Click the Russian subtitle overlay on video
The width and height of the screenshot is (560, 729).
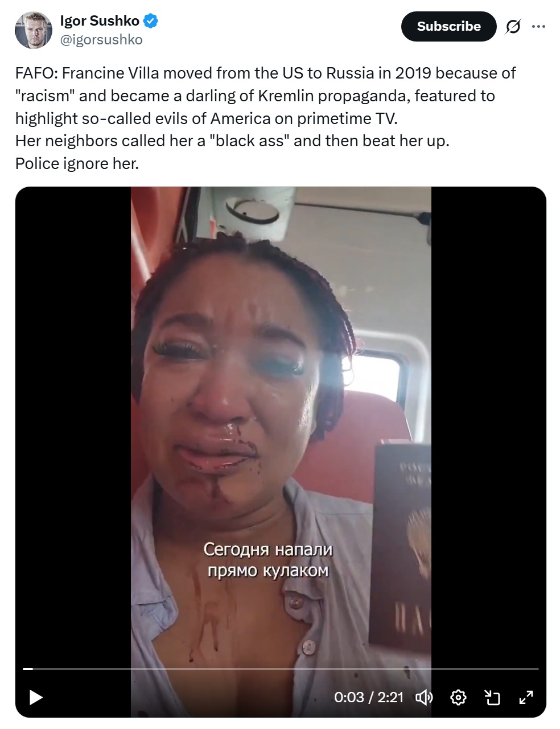click(268, 560)
